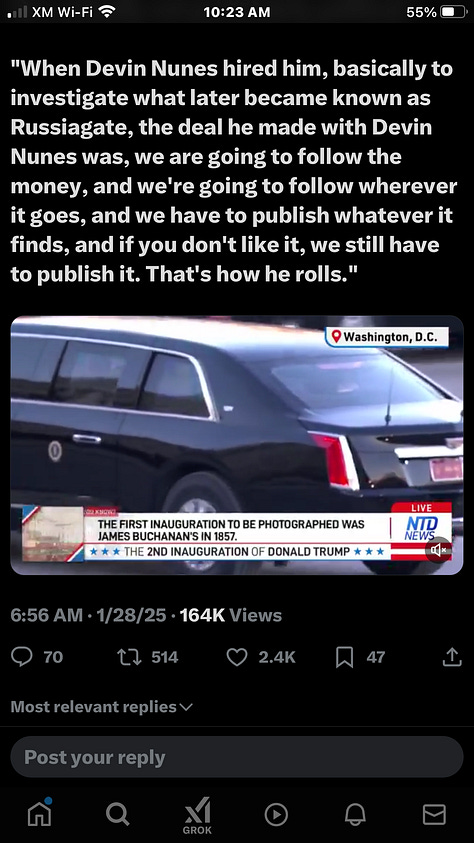This screenshot has width=474, height=843.
Task: Open the Search magnifier tab
Action: 117,814
